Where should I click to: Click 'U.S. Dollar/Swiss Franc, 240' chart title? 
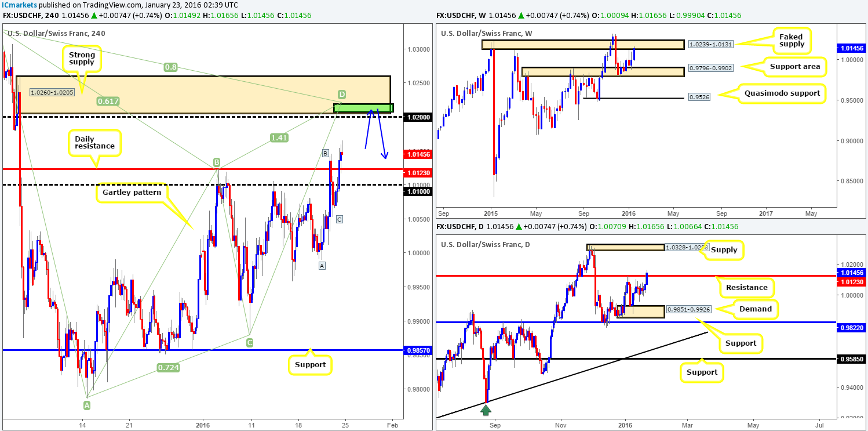(x=55, y=33)
